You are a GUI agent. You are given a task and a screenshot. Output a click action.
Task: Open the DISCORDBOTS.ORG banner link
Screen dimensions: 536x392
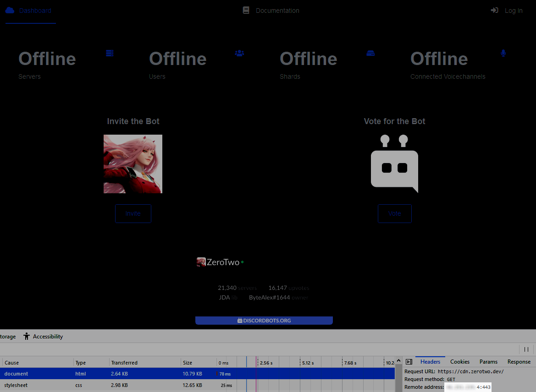click(x=264, y=320)
